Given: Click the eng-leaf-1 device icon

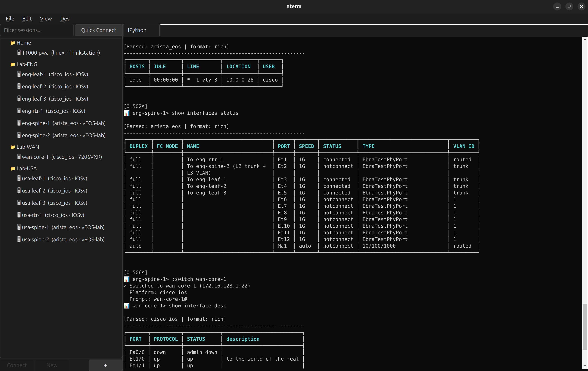Looking at the screenshot, I should 19,74.
